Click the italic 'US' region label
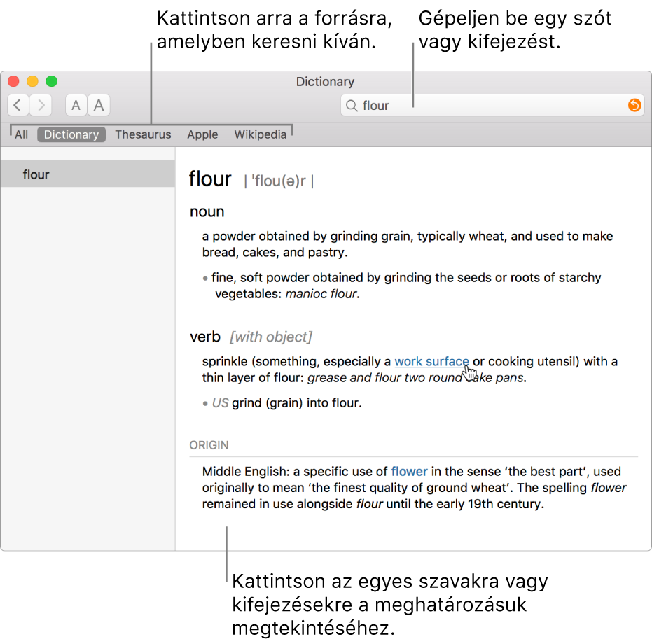Image resolution: width=652 pixels, height=644 pixels. pos(220,403)
